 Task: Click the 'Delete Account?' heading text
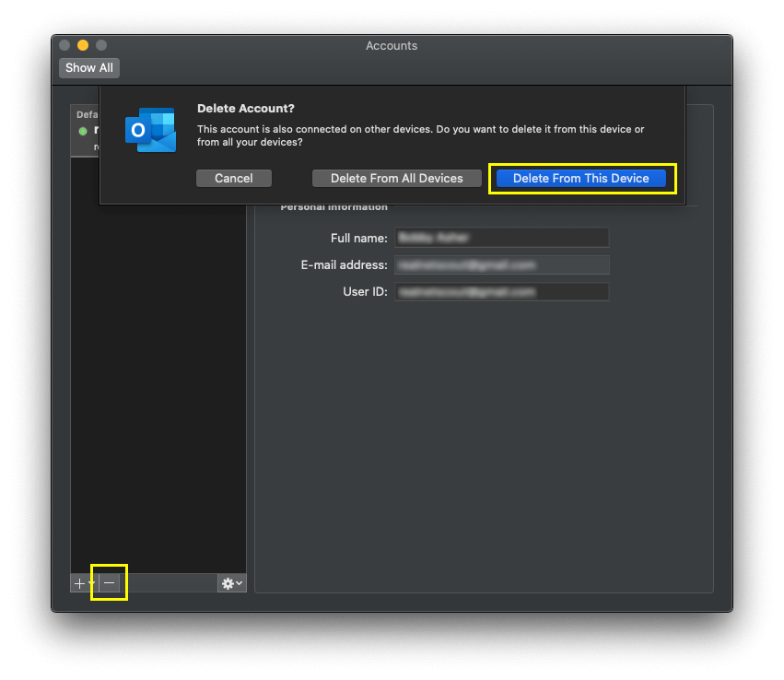click(245, 109)
